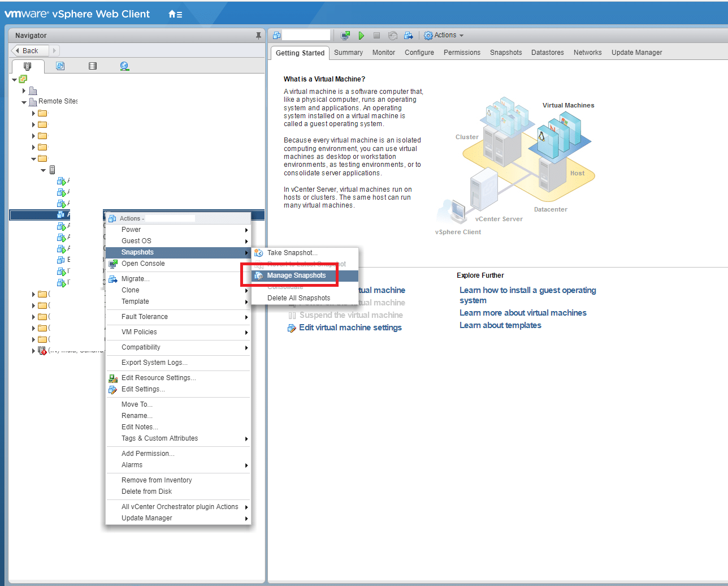Select the host with red alert icon
Viewport: 728px width, 586px height.
42,351
